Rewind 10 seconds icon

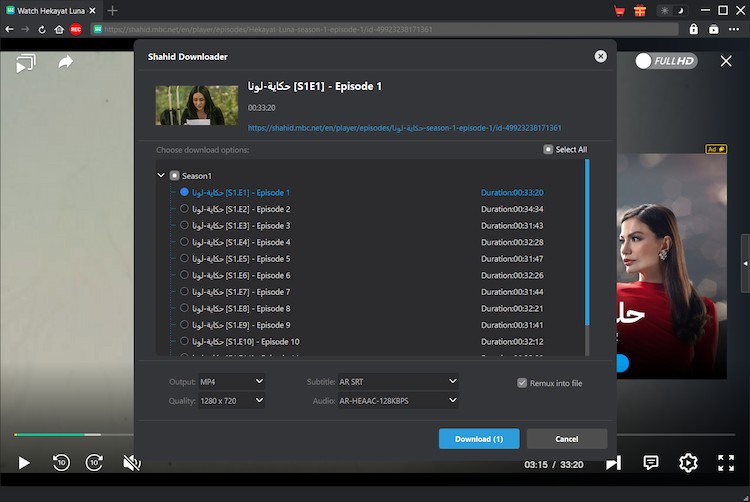pos(61,462)
